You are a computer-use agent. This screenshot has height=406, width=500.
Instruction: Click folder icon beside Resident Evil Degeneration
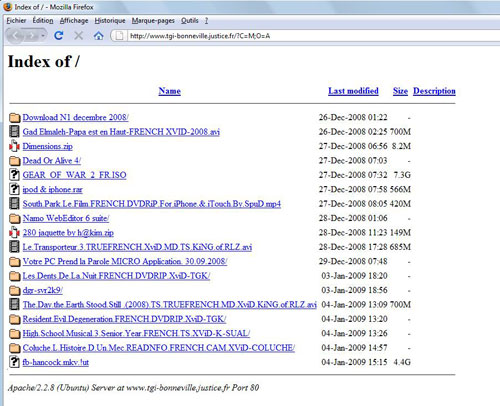[14, 319]
